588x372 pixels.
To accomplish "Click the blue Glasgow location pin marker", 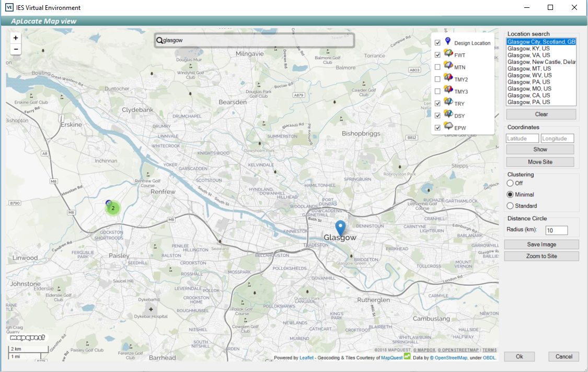I will pos(340,228).
